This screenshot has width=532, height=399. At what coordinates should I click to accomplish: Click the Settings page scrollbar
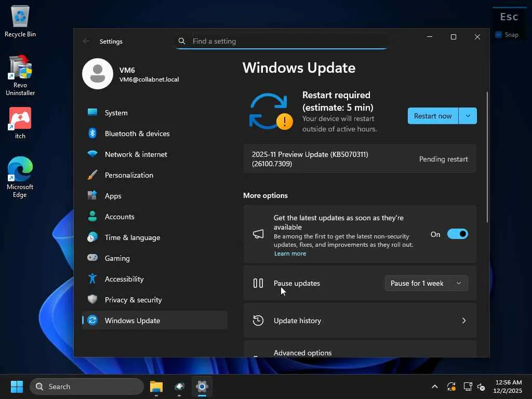tap(487, 157)
